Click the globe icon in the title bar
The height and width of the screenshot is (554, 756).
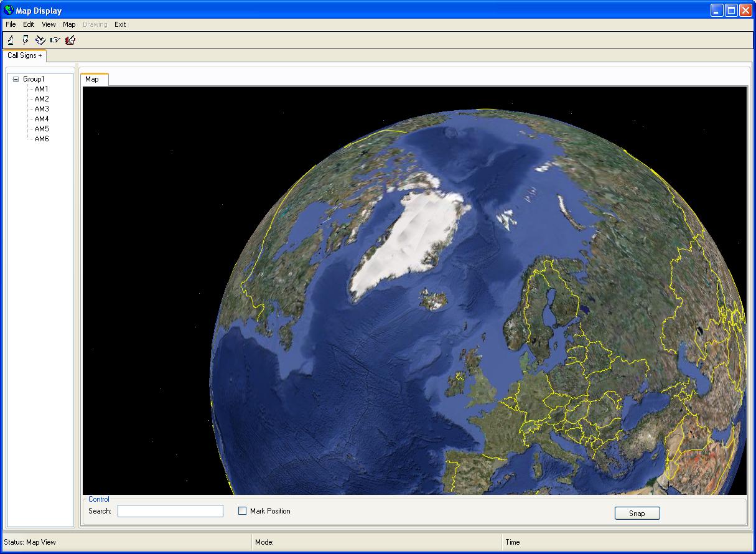9,10
